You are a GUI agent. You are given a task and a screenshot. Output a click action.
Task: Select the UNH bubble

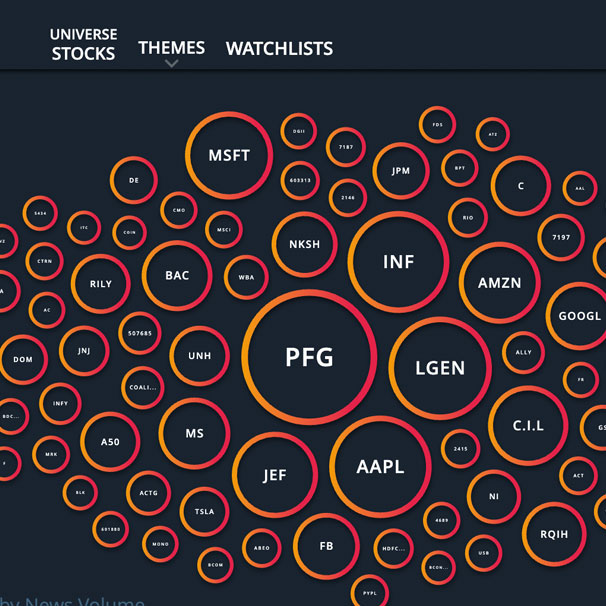tap(199, 356)
